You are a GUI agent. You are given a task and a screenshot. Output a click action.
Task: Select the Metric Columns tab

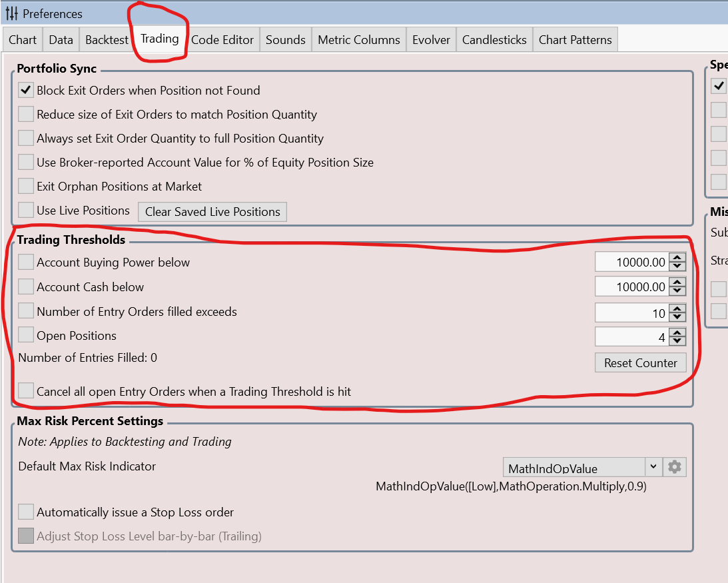[x=358, y=40]
